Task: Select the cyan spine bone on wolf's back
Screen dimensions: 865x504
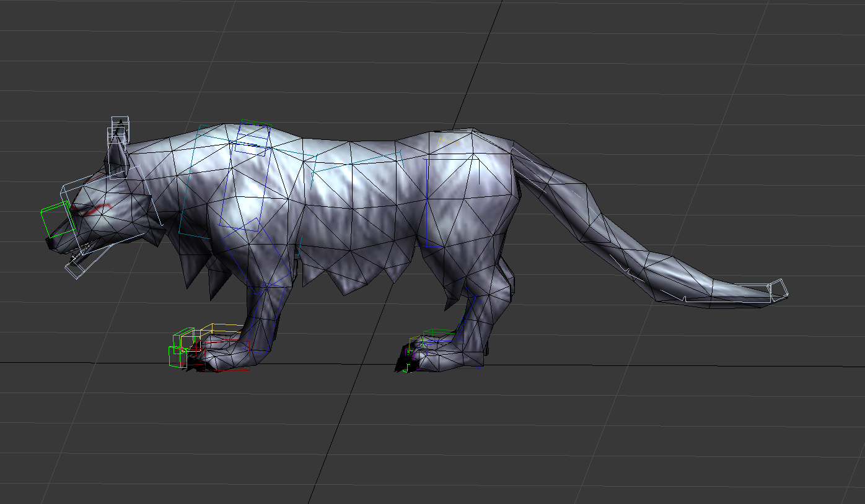Action: coord(356,162)
